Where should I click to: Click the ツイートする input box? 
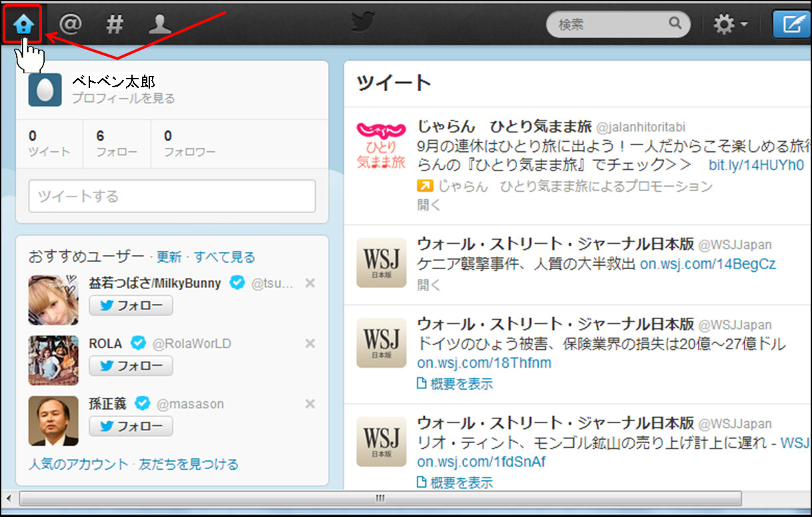point(172,197)
